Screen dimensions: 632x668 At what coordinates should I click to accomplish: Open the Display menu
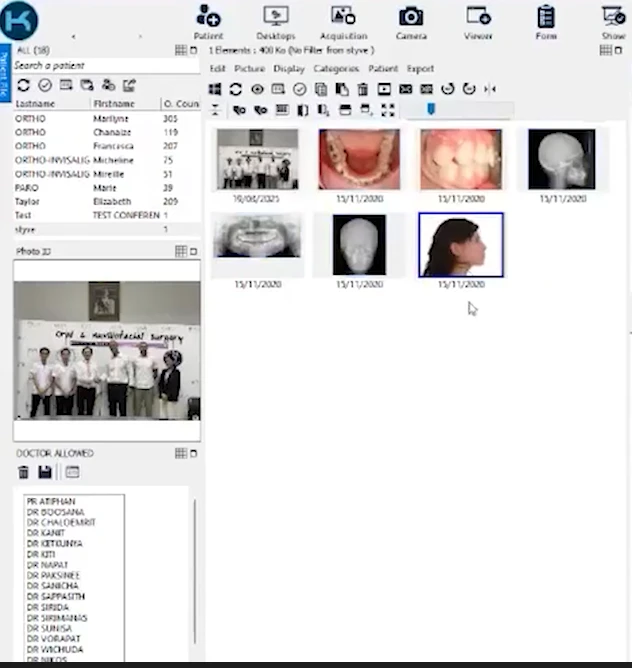click(289, 69)
